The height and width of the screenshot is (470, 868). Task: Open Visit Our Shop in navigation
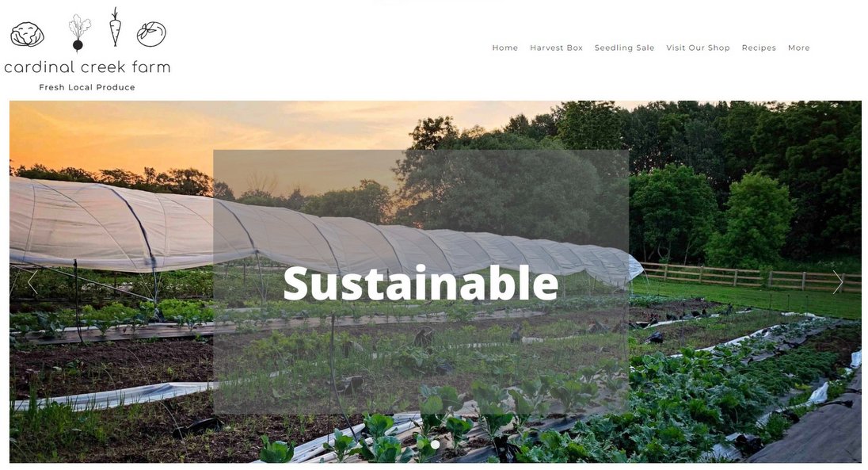tap(698, 48)
